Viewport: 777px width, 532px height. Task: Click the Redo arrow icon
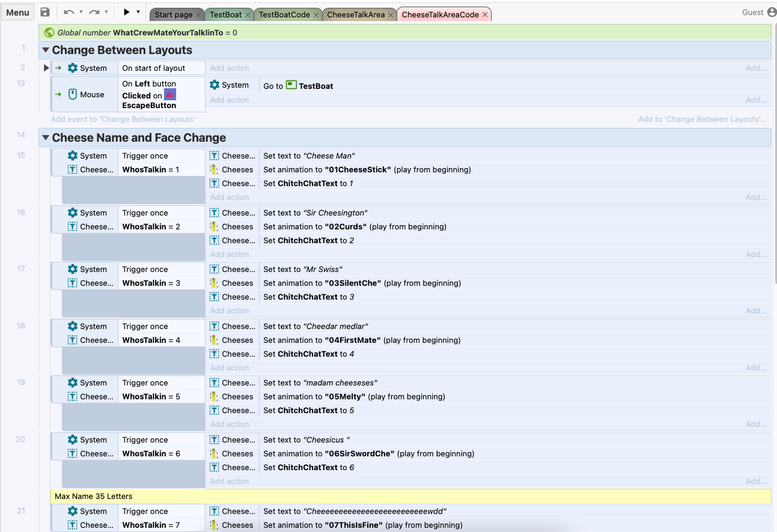pos(94,12)
